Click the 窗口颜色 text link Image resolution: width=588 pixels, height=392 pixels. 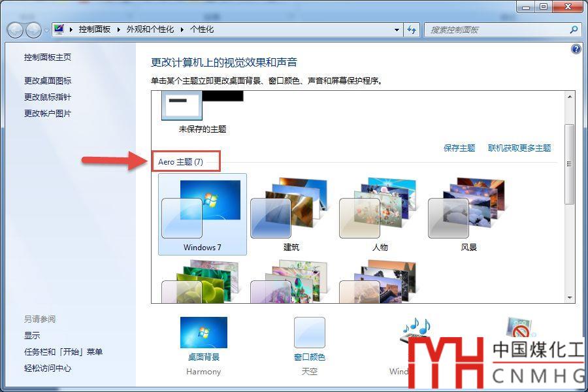tap(310, 357)
